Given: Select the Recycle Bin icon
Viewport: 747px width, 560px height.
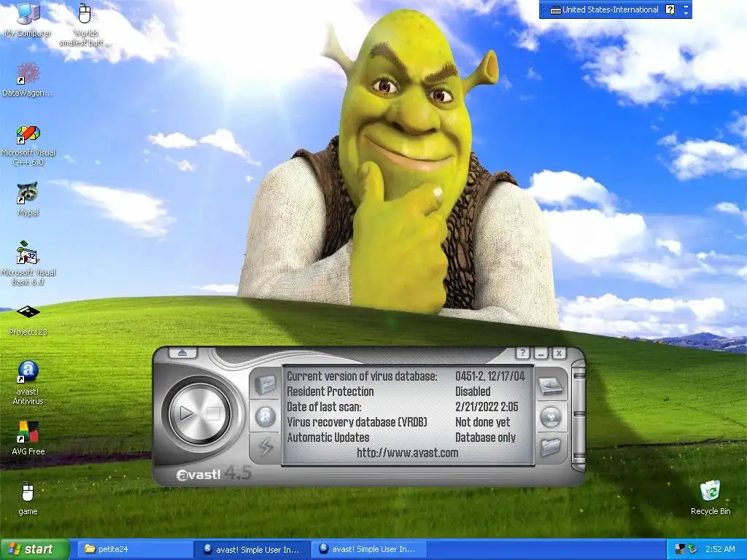Looking at the screenshot, I should 711,498.
